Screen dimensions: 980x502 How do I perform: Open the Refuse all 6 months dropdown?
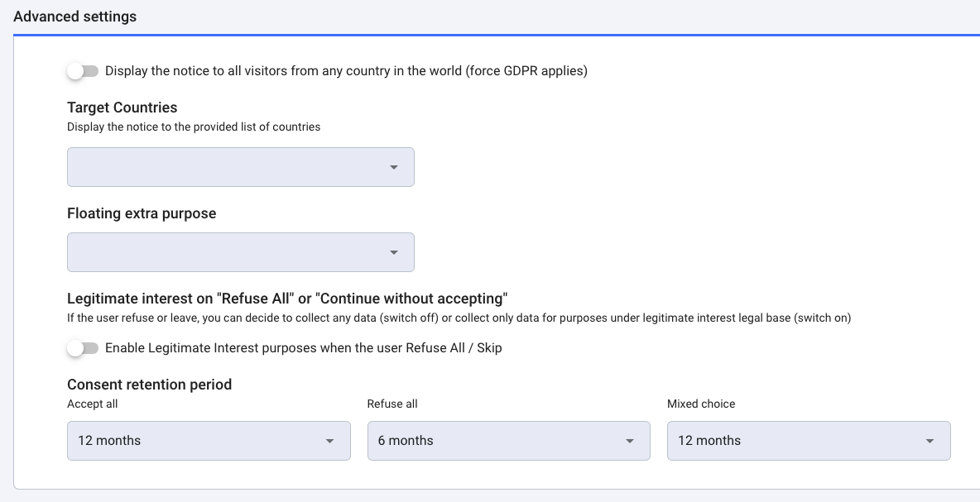click(508, 441)
